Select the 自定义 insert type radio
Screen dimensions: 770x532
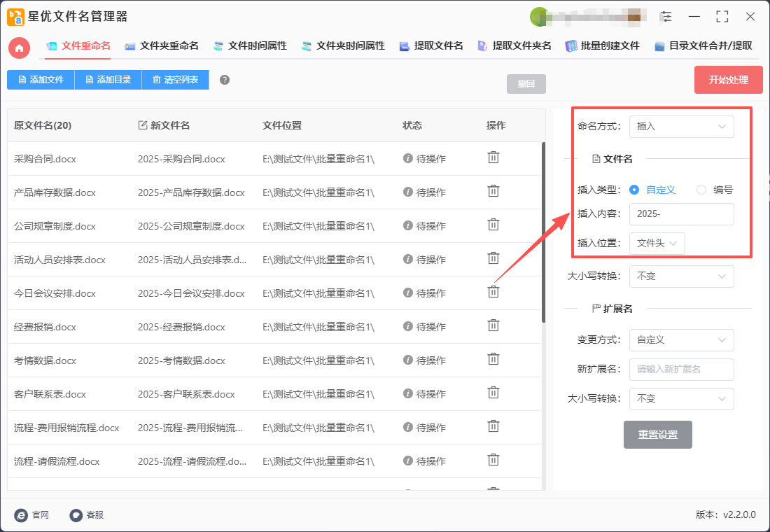click(634, 190)
